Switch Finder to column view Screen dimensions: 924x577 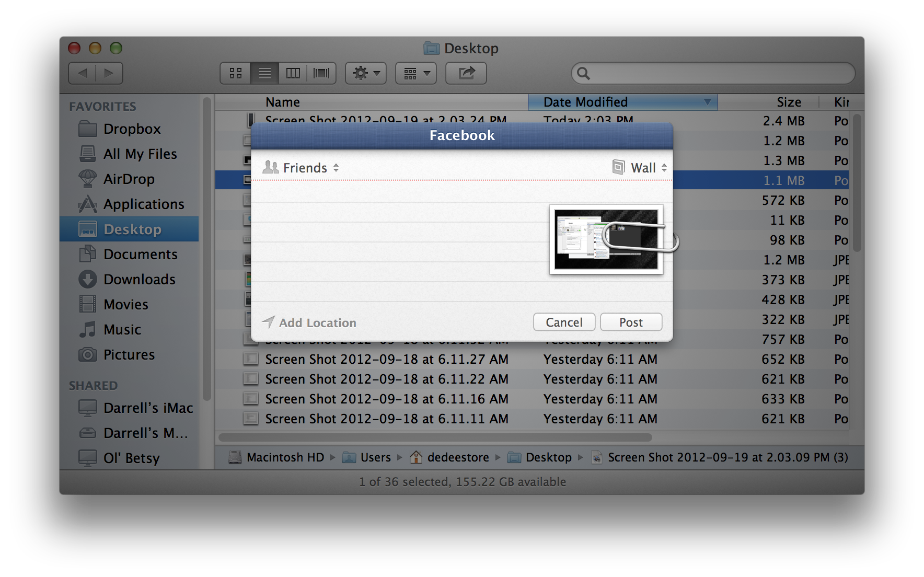(293, 73)
